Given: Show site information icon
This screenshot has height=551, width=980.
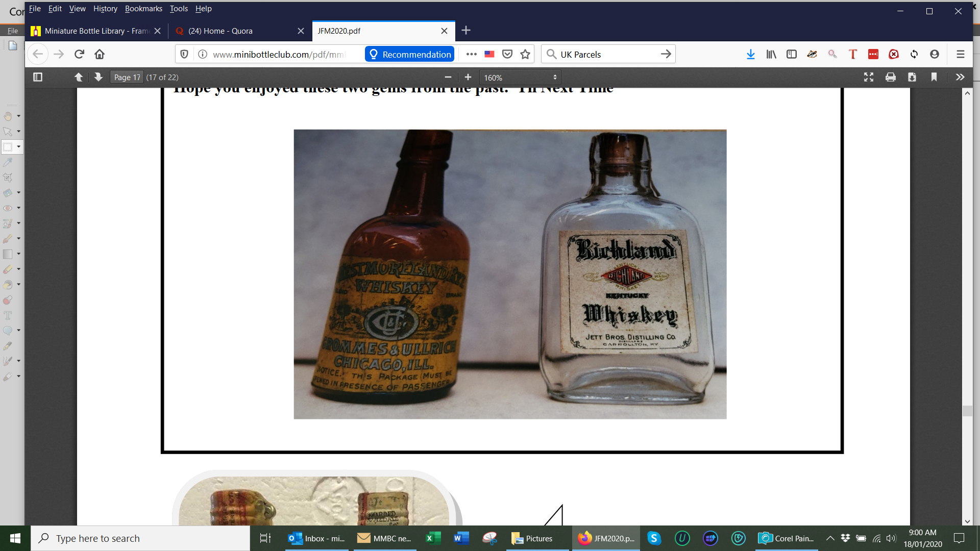Looking at the screenshot, I should coord(203,54).
